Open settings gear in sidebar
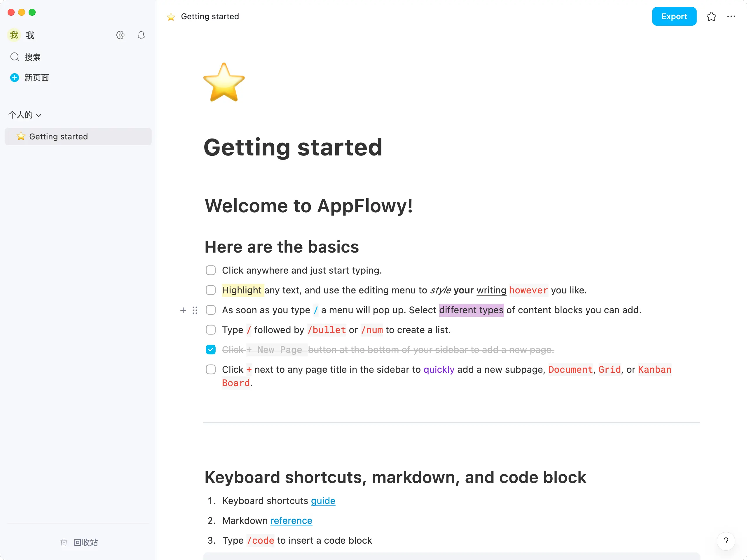 point(120,35)
